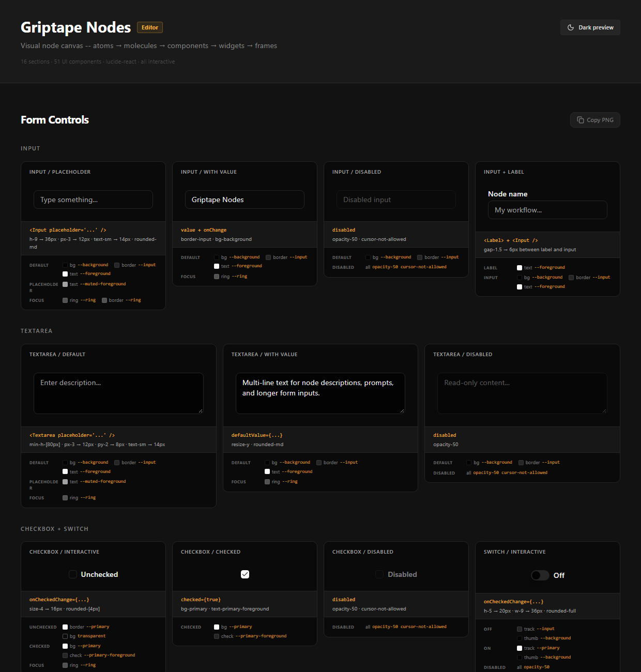Click 'SWITCH / INTERACTIVE' card title

click(514, 552)
